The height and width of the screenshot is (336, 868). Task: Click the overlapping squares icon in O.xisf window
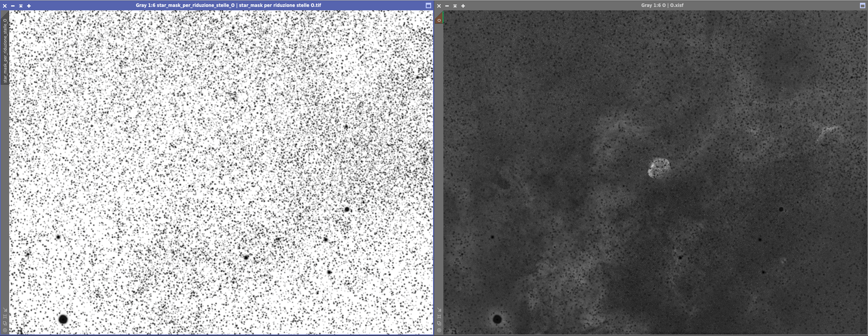[x=439, y=323]
